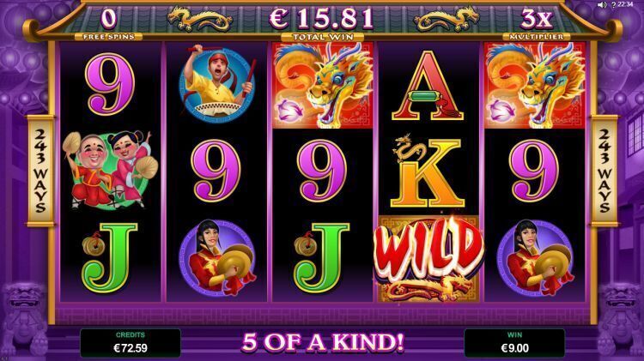
Task: Click the purple 9 on reel five
Action: pyautogui.click(x=534, y=171)
